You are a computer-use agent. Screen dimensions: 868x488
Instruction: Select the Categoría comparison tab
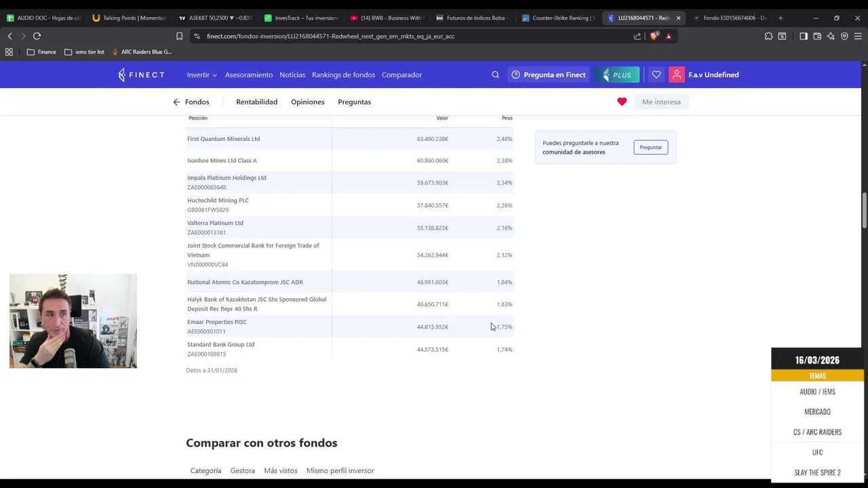click(205, 470)
